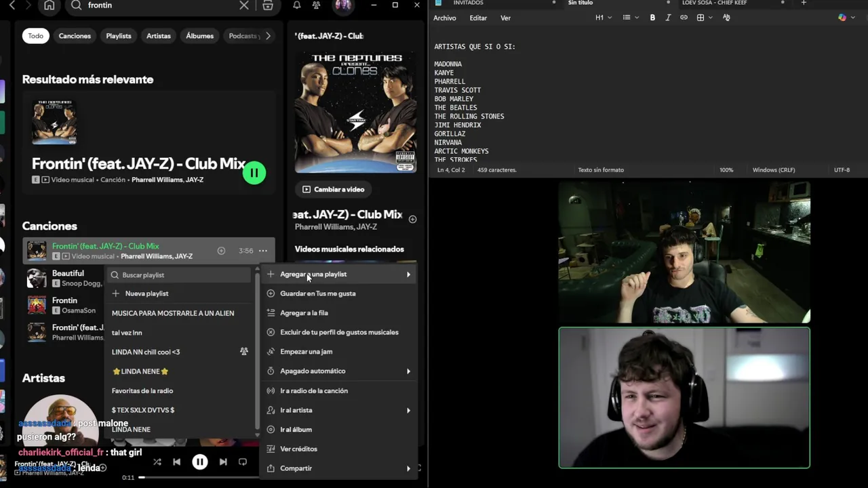Filter results by Álbumes
The width and height of the screenshot is (868, 488).
pos(200,36)
